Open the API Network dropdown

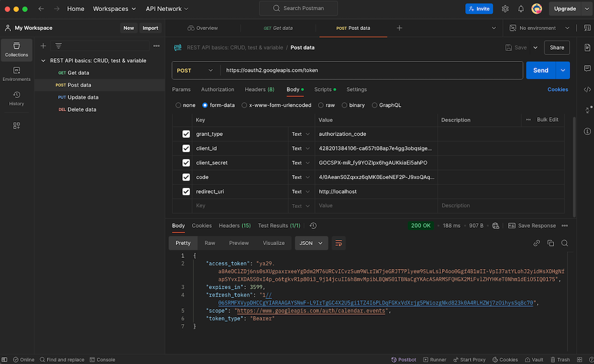(x=166, y=9)
